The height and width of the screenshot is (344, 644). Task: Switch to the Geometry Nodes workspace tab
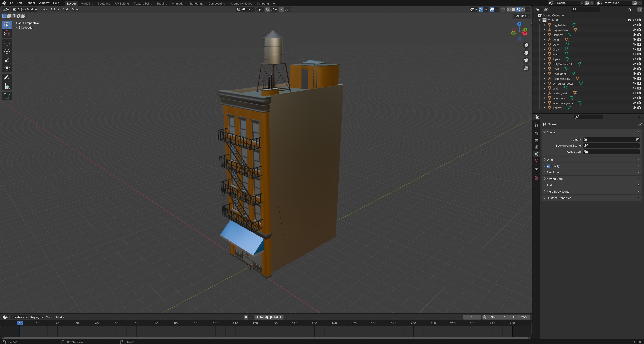pyautogui.click(x=241, y=4)
